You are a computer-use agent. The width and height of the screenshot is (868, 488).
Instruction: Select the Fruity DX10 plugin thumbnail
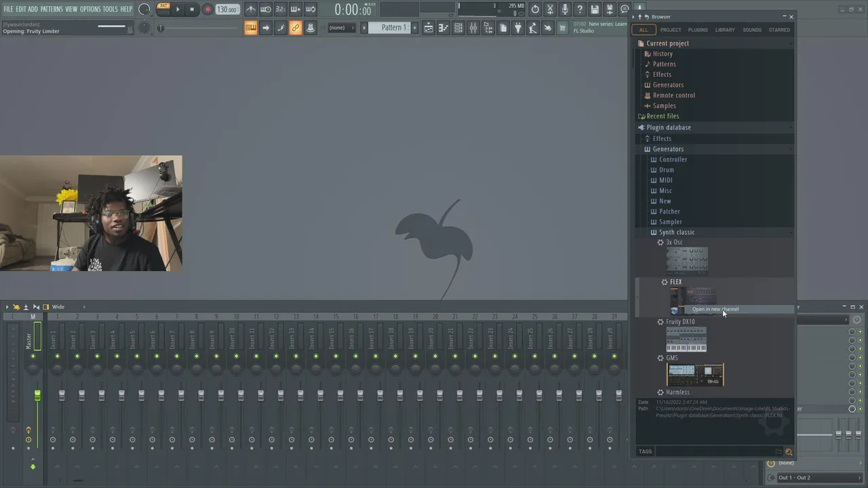tap(686, 340)
